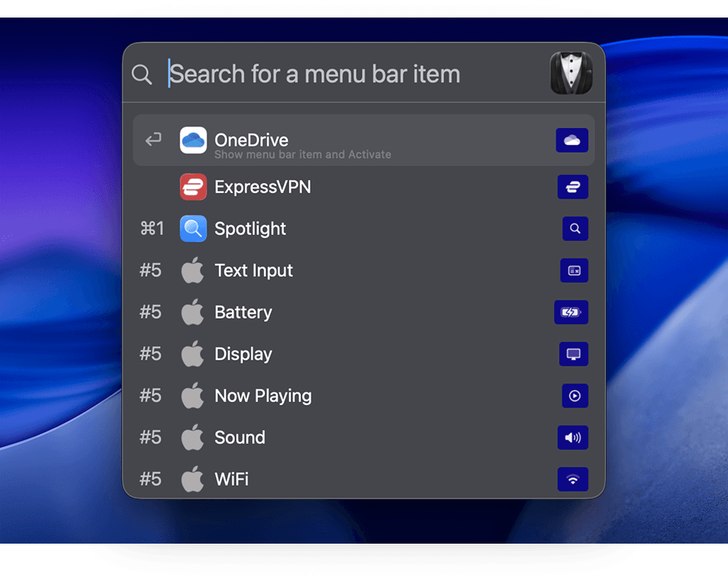This screenshot has width=728, height=581.
Task: Click the Apple logo beside Text Input
Action: click(192, 270)
